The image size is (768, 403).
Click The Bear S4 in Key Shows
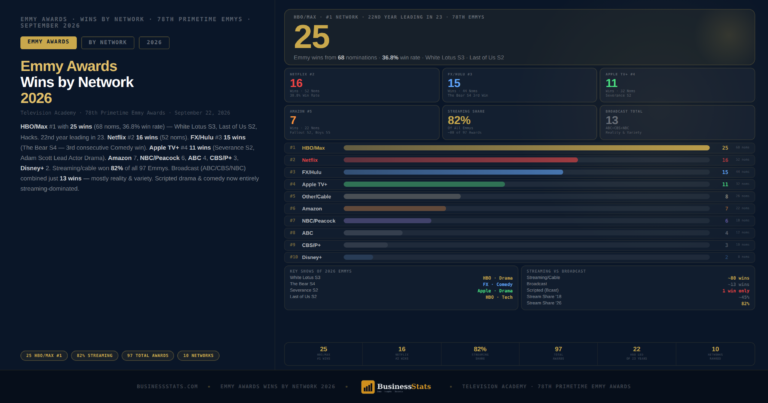[302, 284]
